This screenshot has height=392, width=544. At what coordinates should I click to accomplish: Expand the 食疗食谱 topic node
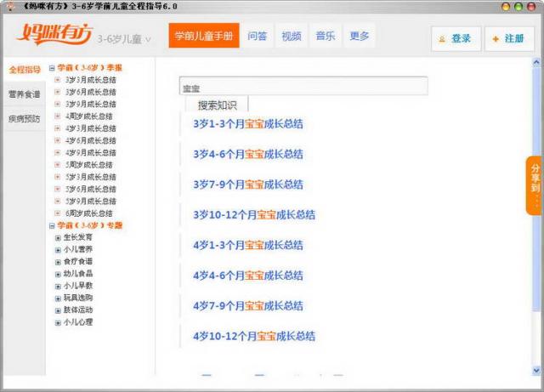pos(58,262)
